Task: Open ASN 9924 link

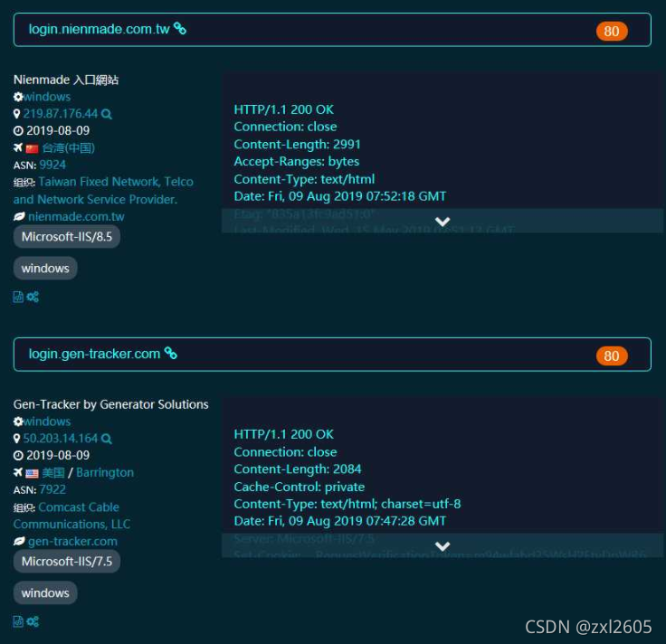Action: (52, 165)
